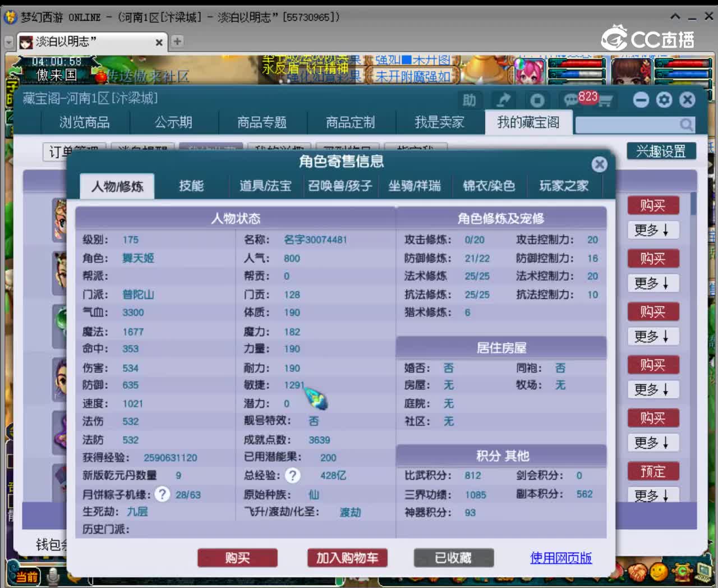Click the 舞天姬 role value
Viewport: 718px width, 588px height.
click(x=138, y=258)
